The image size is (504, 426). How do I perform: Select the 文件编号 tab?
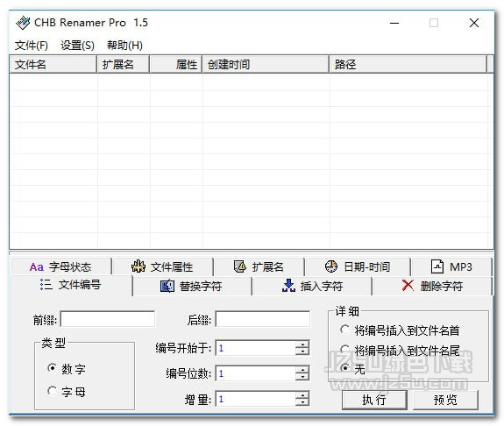pos(71,285)
